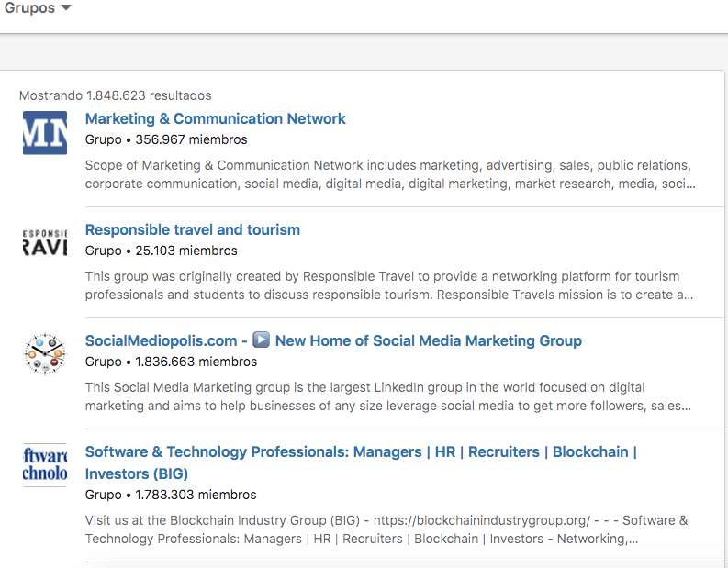728x568 pixels.
Task: Go to SocialMediopolis.com group page
Action: [162, 340]
